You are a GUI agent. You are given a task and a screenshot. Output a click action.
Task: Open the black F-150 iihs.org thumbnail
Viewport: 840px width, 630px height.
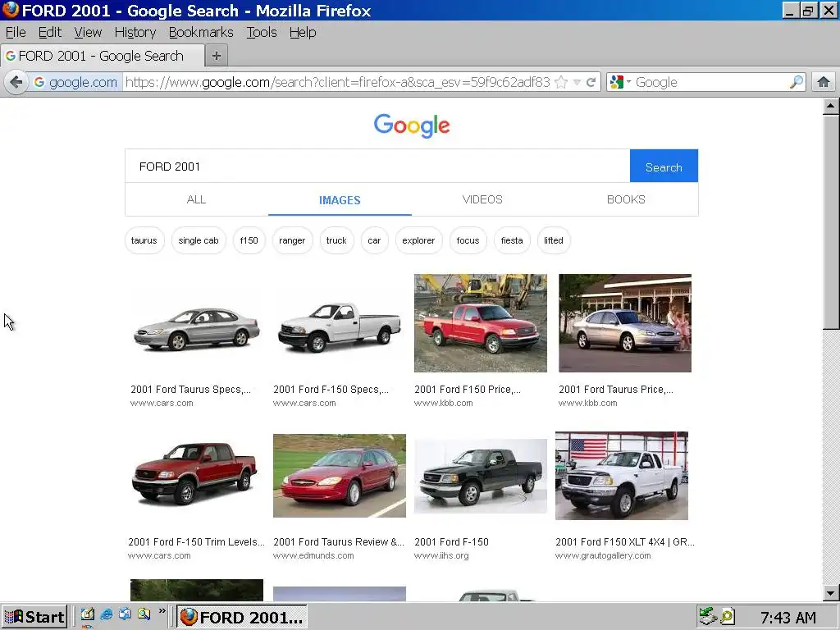pyautogui.click(x=481, y=476)
